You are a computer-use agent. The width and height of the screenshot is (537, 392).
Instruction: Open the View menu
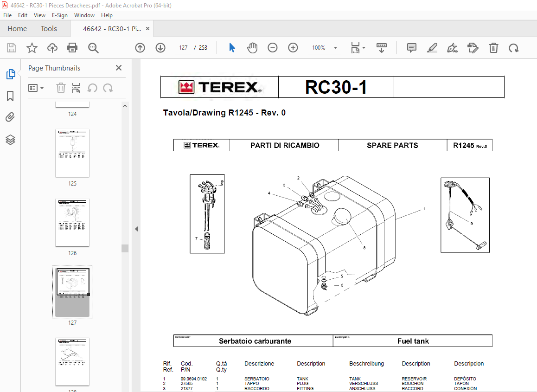39,15
